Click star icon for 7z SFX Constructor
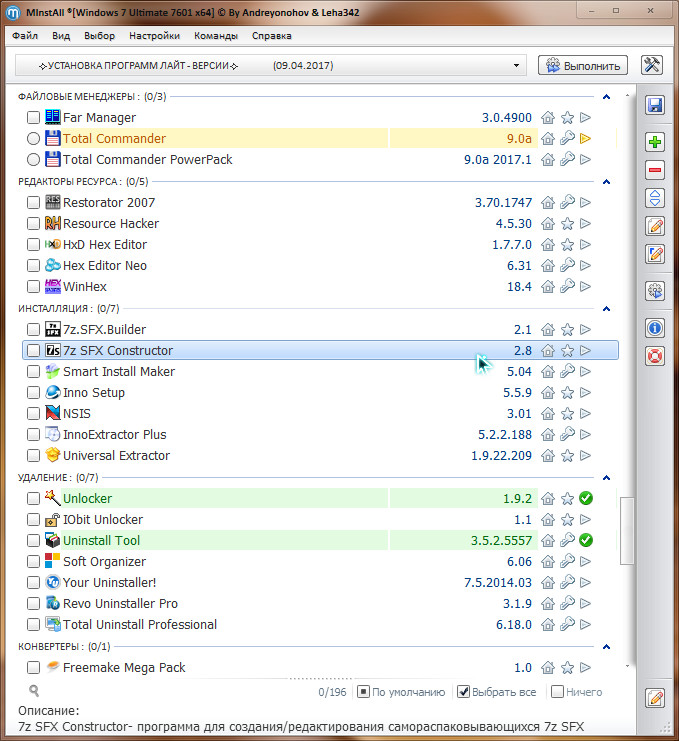Screen dimensions: 679x741 pyautogui.click(x=567, y=350)
